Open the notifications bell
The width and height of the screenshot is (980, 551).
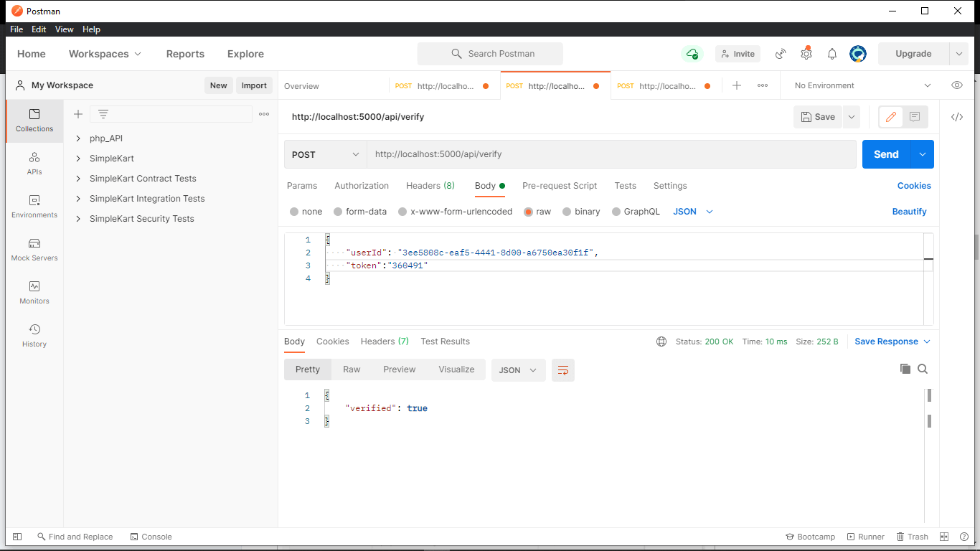832,54
